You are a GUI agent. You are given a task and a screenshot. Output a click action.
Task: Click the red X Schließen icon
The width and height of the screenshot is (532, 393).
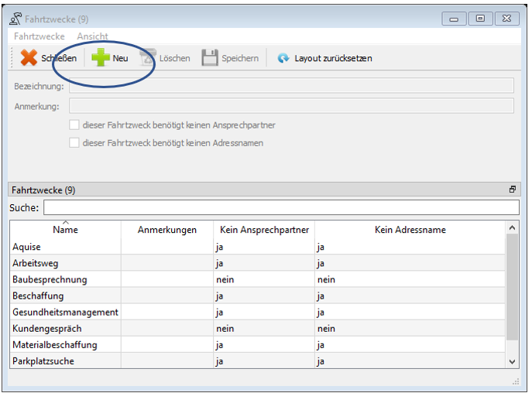(x=29, y=58)
